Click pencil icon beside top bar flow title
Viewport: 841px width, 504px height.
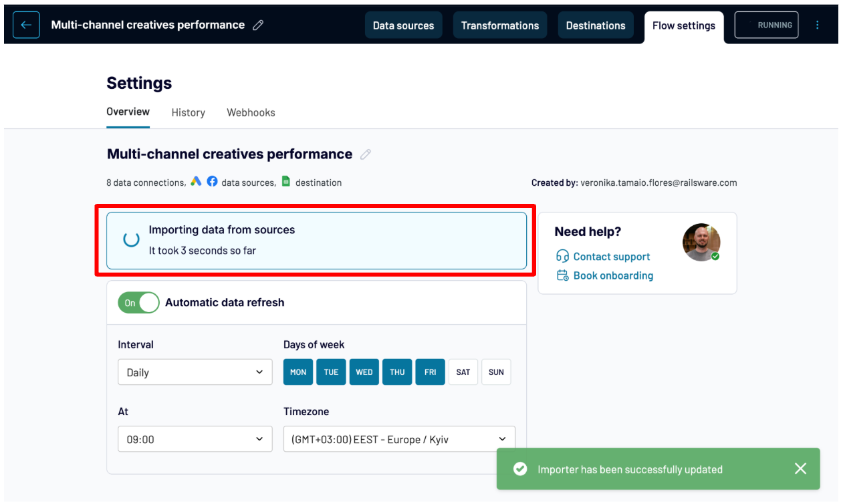click(258, 25)
